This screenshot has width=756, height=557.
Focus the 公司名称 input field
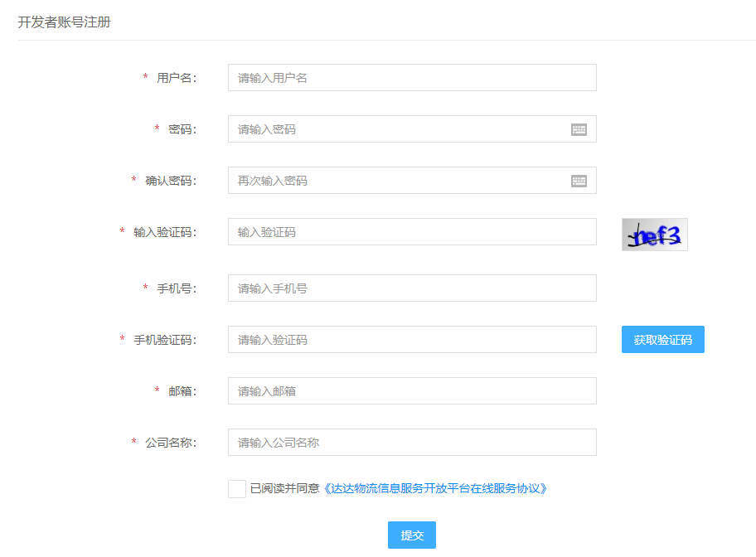[x=412, y=443]
